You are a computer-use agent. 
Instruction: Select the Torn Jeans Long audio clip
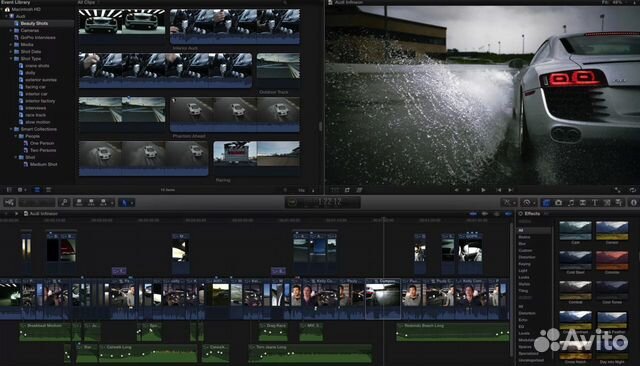310,353
